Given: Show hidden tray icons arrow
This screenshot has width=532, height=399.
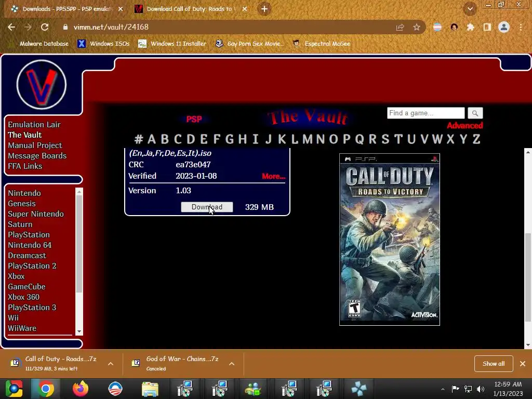Looking at the screenshot, I should [443, 389].
